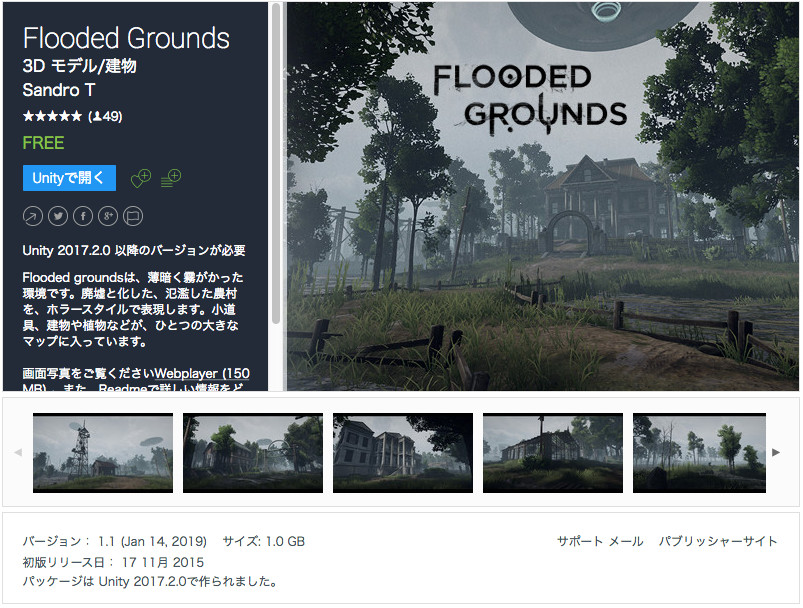Select the greenhouse ruin thumbnail
This screenshot has width=803, height=608.
(x=553, y=453)
